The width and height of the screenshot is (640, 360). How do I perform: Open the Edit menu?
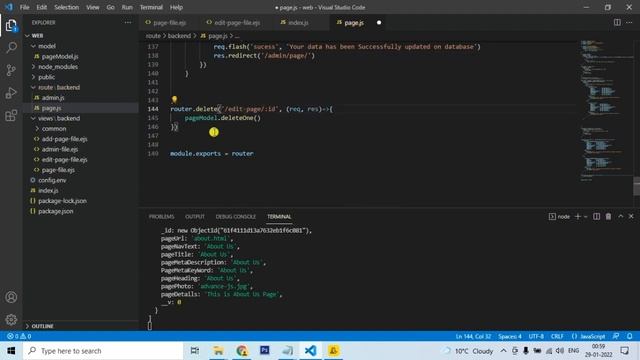[x=42, y=7]
